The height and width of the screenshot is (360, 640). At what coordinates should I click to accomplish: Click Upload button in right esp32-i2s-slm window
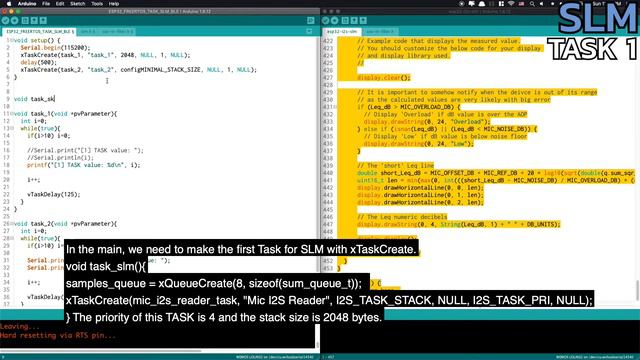(335, 20)
